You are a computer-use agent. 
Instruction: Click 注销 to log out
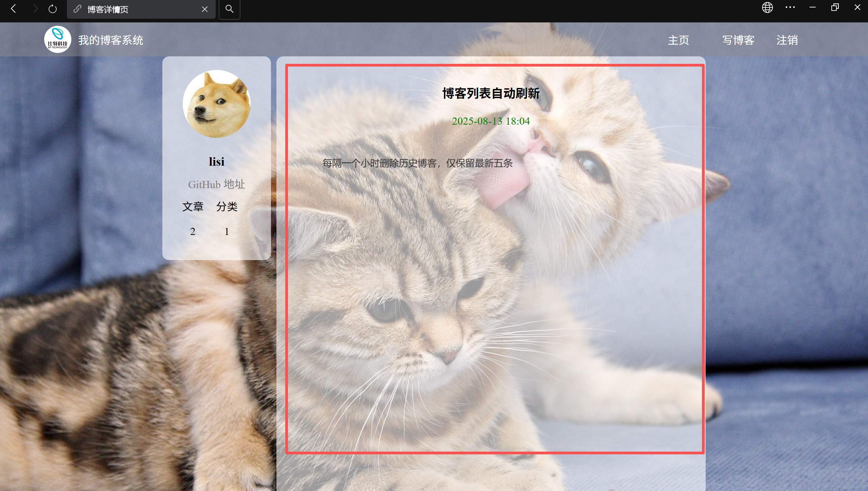[x=787, y=40]
